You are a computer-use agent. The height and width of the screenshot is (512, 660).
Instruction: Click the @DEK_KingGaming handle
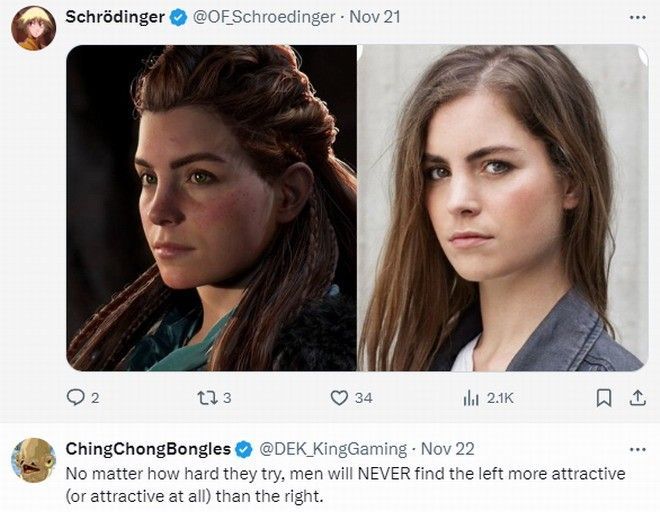(x=334, y=448)
